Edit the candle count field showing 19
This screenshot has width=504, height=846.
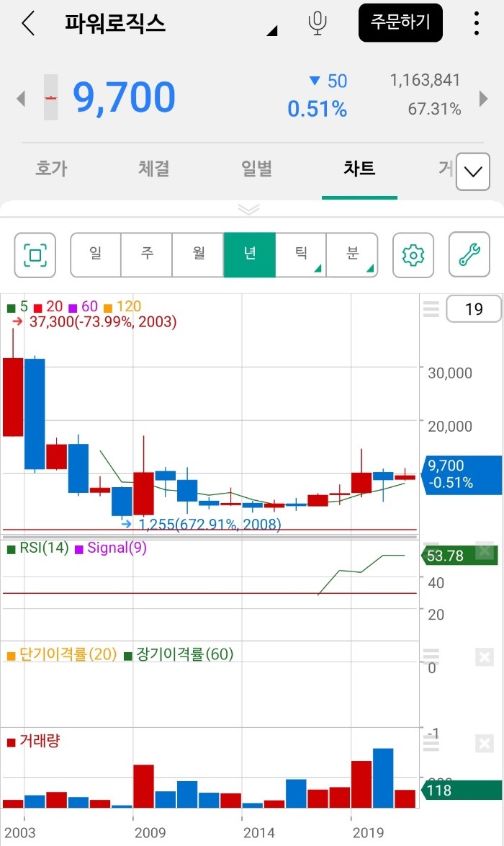pos(474,309)
